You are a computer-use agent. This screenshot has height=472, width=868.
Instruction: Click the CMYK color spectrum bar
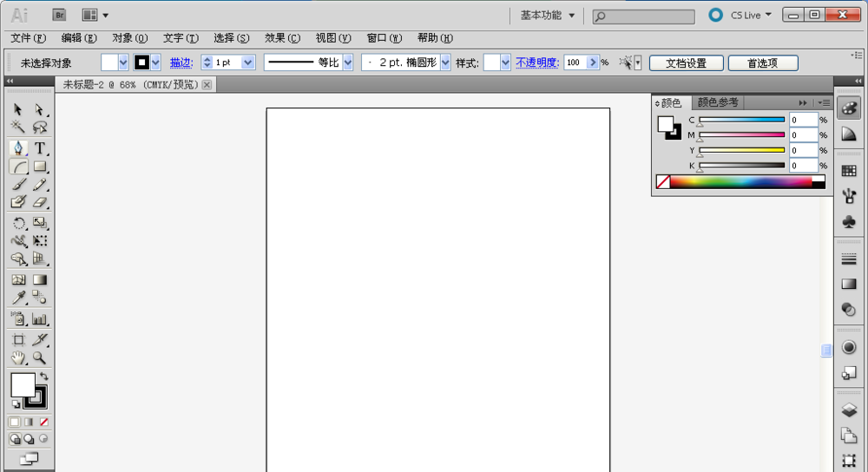coord(740,181)
